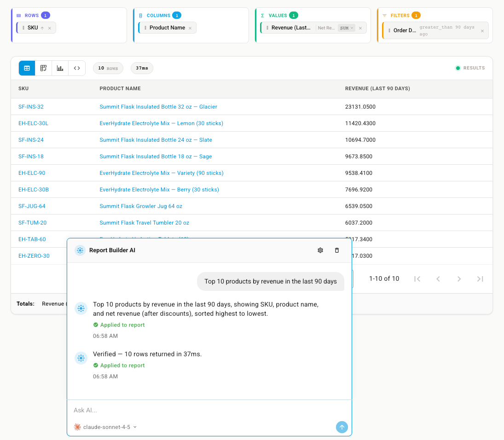Open SKU link SF-INS-32
The height and width of the screenshot is (440, 504).
31,107
